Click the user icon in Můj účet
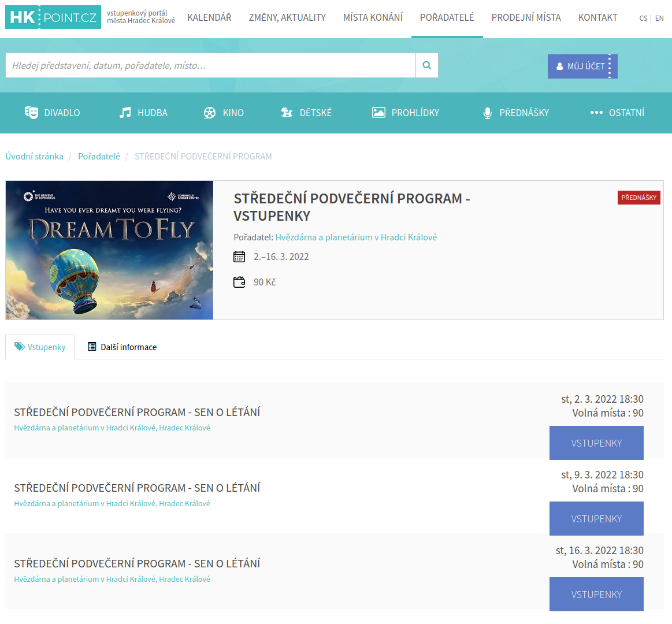This screenshot has height=624, width=672. click(560, 66)
